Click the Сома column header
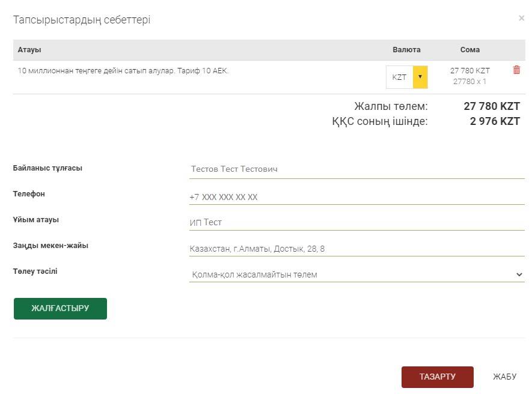The width and height of the screenshot is (532, 394). click(x=469, y=50)
